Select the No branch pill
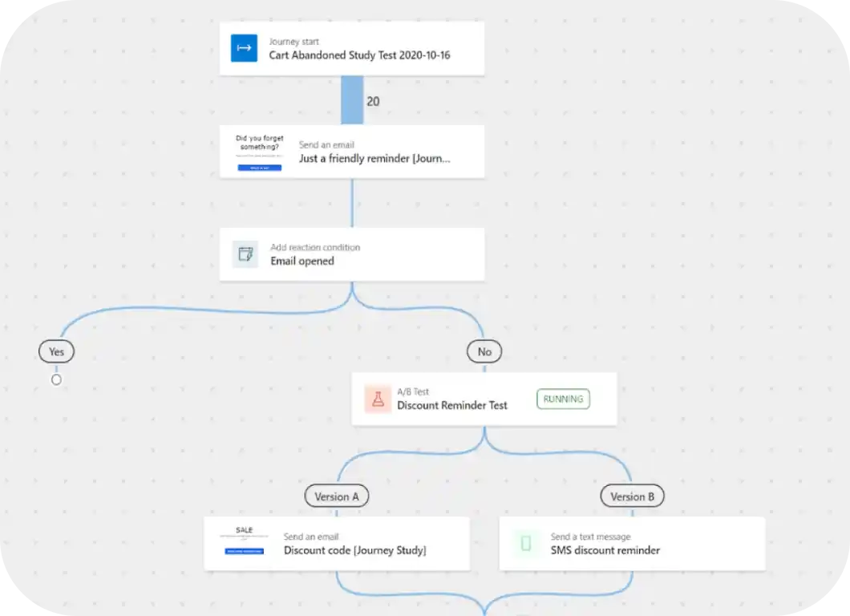 pos(484,351)
